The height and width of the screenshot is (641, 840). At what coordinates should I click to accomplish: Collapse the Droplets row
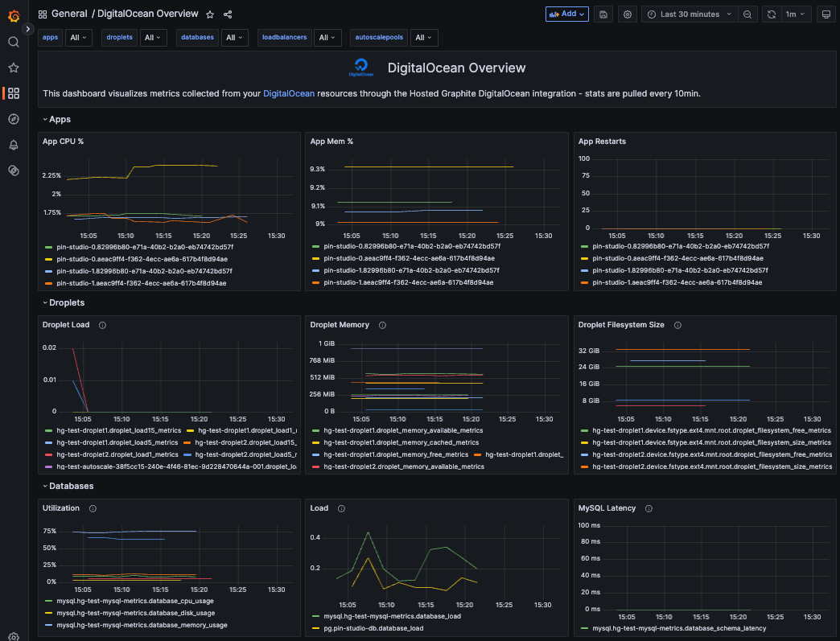(x=64, y=302)
